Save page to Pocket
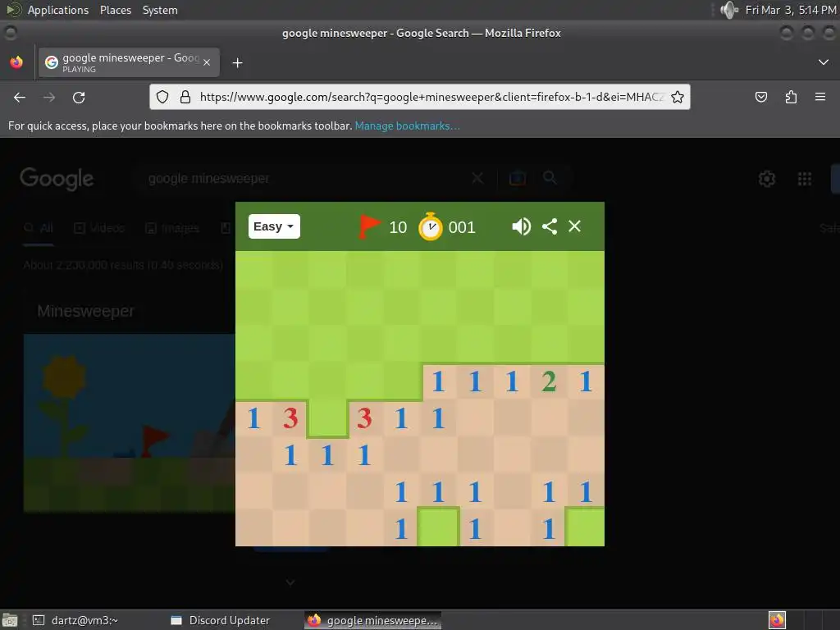This screenshot has width=840, height=630. [x=760, y=97]
